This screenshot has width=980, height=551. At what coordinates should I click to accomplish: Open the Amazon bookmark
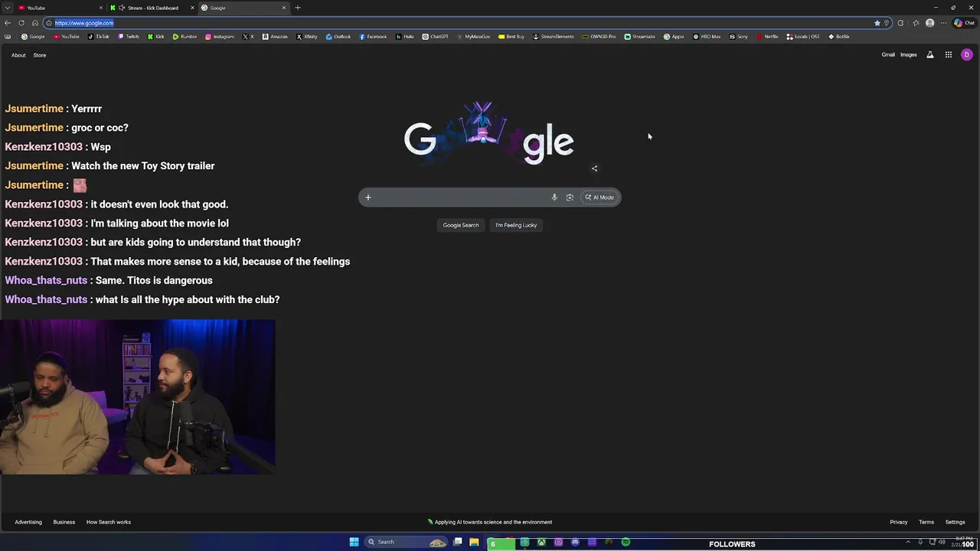click(x=275, y=37)
